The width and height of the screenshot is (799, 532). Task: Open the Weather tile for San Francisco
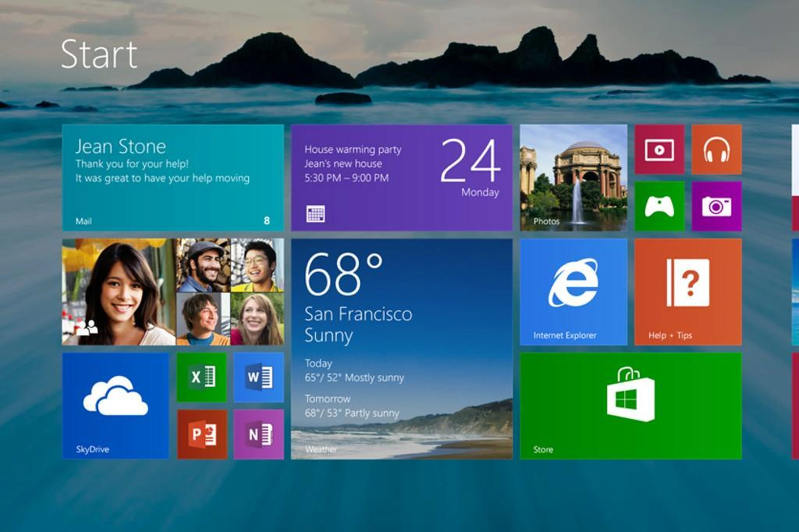pos(402,349)
